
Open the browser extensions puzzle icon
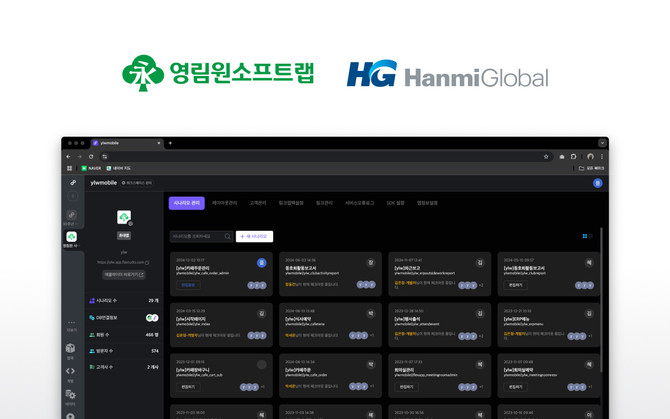point(575,157)
